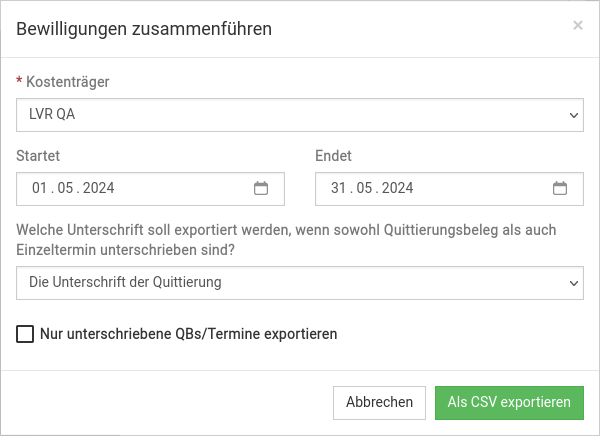The height and width of the screenshot is (436, 600).
Task: Click the Nur unterschriebene QBs/Termine exportieren label
Action: pos(188,334)
